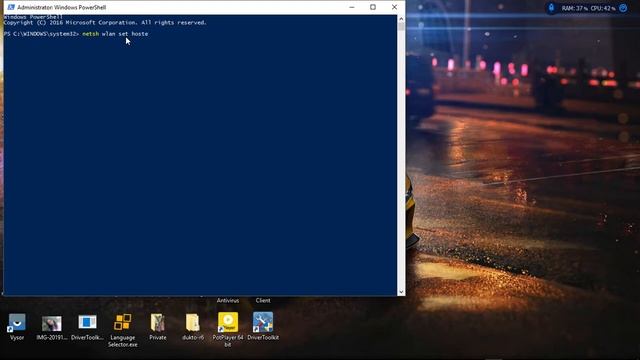Open the DriverToolkit shortcut icon
Image resolution: width=640 pixels, height=360 pixels.
pos(263,327)
